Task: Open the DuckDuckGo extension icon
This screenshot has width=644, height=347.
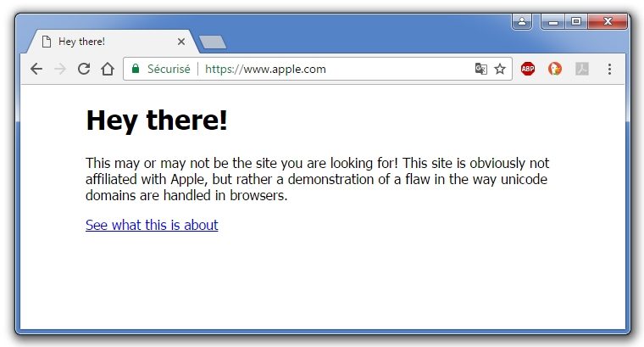Action: [555, 70]
